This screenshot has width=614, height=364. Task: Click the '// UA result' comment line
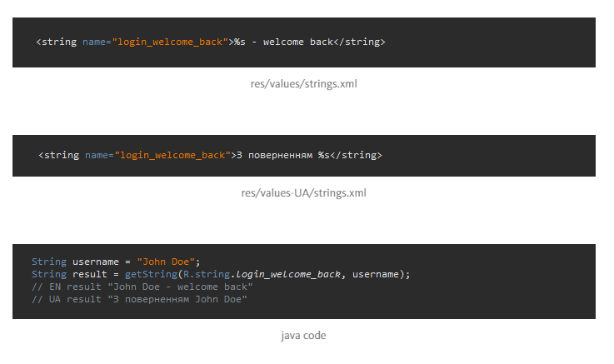pos(139,299)
